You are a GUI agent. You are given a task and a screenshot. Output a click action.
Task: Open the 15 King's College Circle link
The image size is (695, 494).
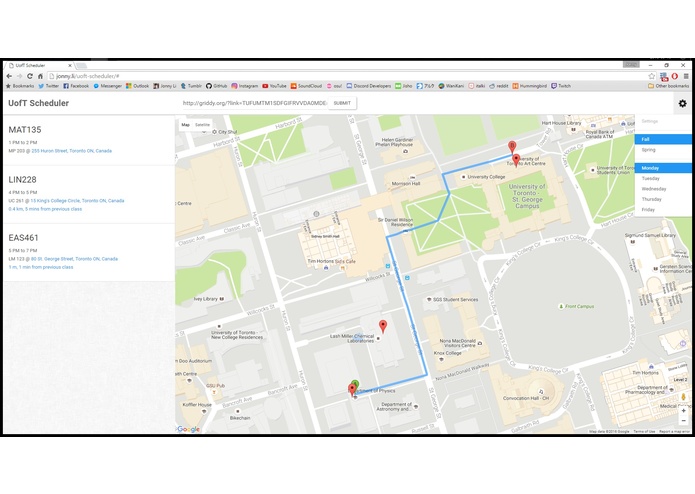(77, 201)
